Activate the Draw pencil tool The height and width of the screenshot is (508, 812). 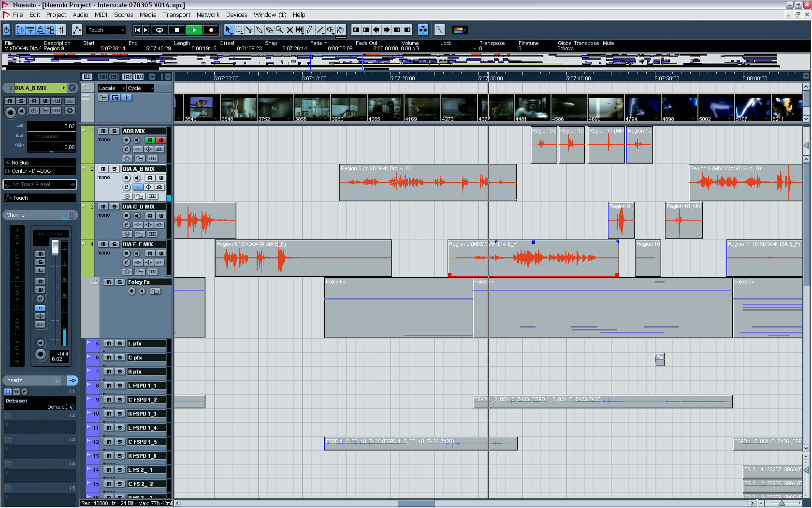click(310, 30)
